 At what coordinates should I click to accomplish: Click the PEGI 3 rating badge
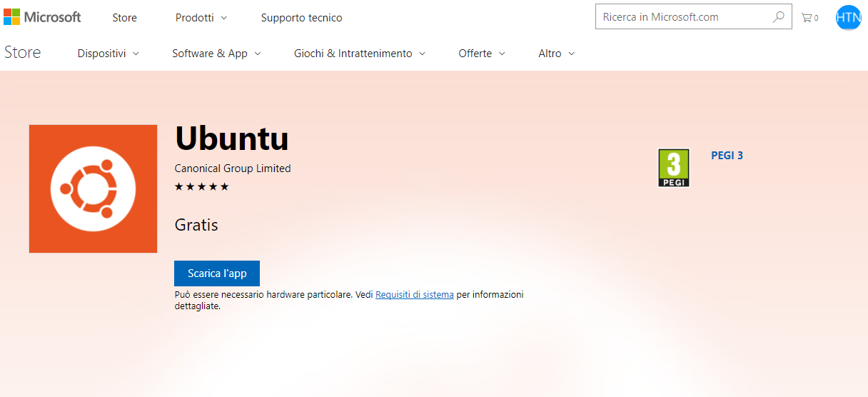click(x=674, y=168)
